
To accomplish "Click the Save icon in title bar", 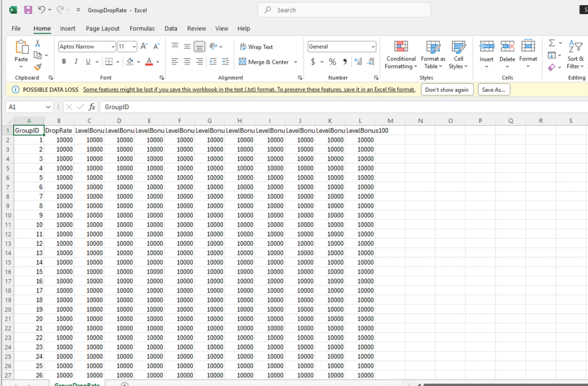I will 28,10.
